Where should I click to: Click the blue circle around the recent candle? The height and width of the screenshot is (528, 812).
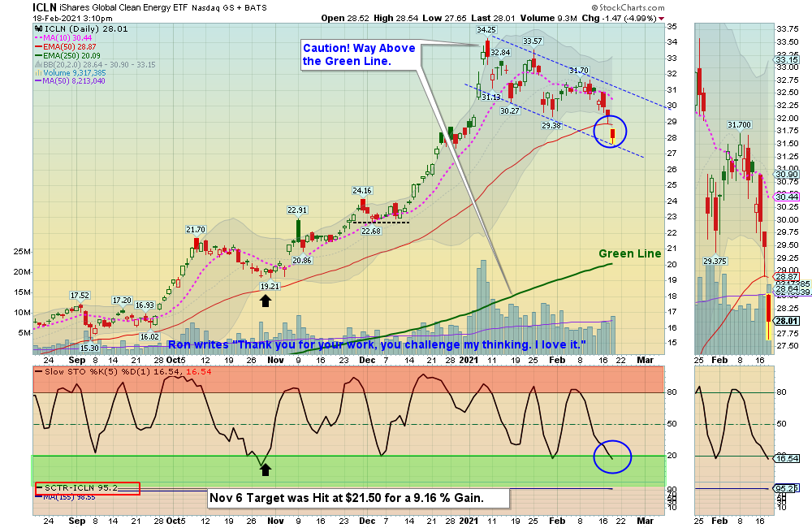pyautogui.click(x=610, y=132)
